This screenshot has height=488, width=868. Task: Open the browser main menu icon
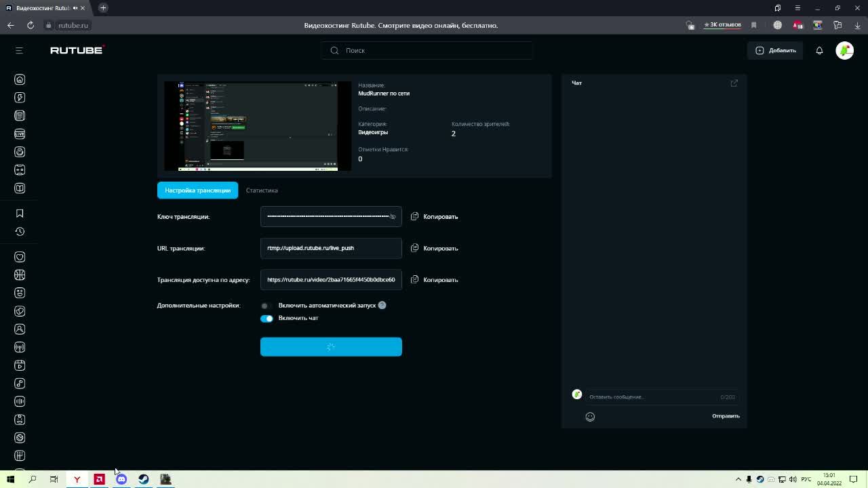[797, 8]
